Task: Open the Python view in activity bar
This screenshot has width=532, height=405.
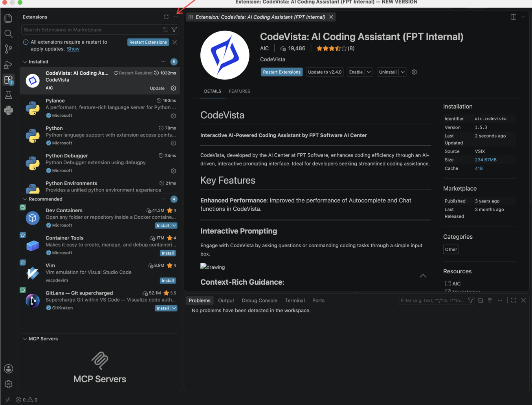Action: (8, 110)
